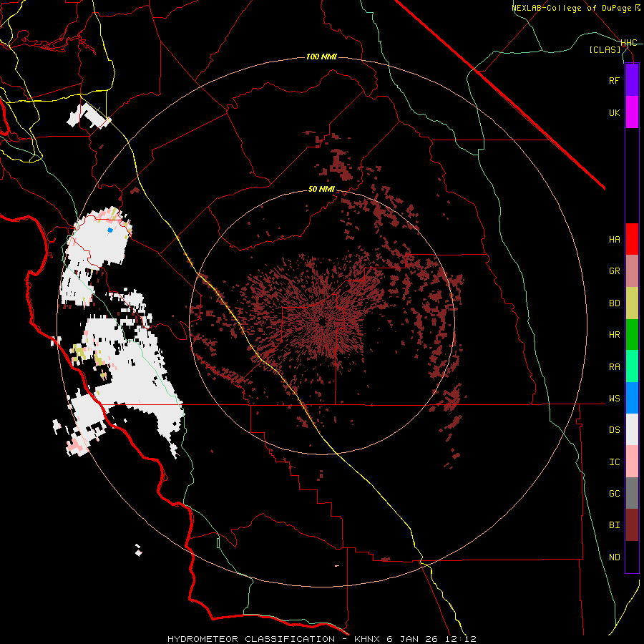644x644 pixels.
Task: Click the IC pink legend block
Action: tap(632, 462)
